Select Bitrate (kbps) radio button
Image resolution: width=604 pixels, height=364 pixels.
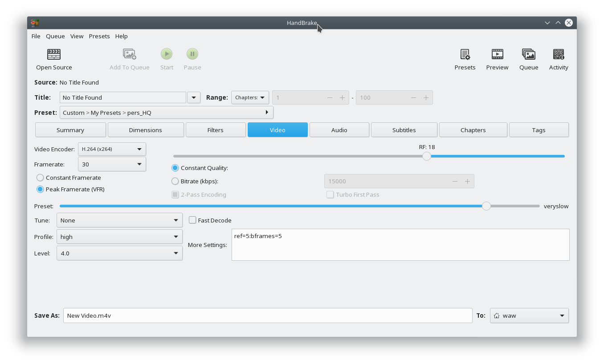click(x=175, y=181)
